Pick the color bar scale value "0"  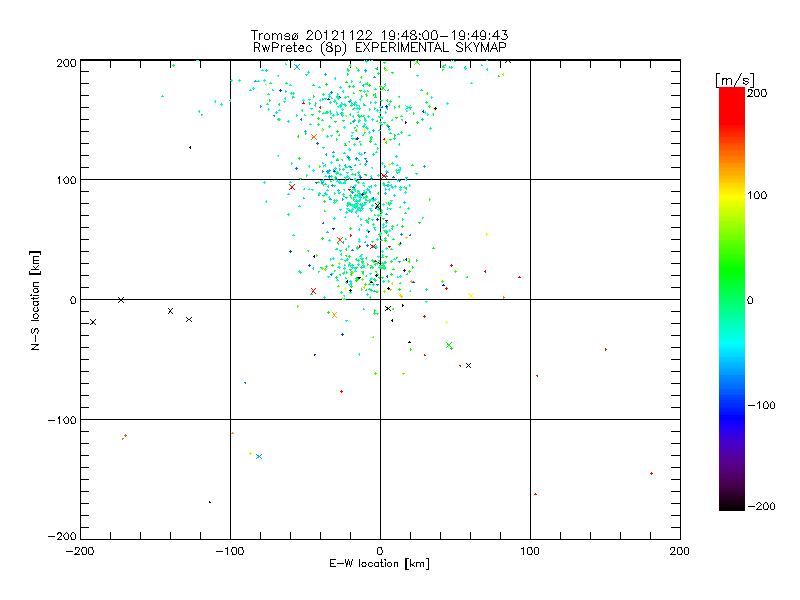tap(750, 300)
